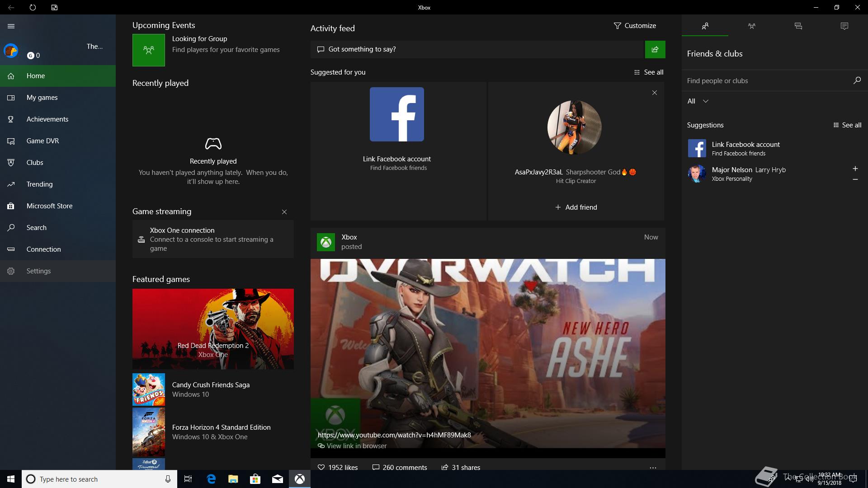
Task: Open Candy Crush Friends Saga thumbnail
Action: 149,389
